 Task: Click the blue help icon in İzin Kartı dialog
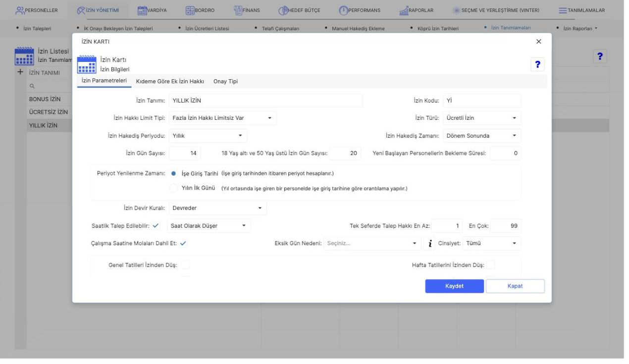537,64
